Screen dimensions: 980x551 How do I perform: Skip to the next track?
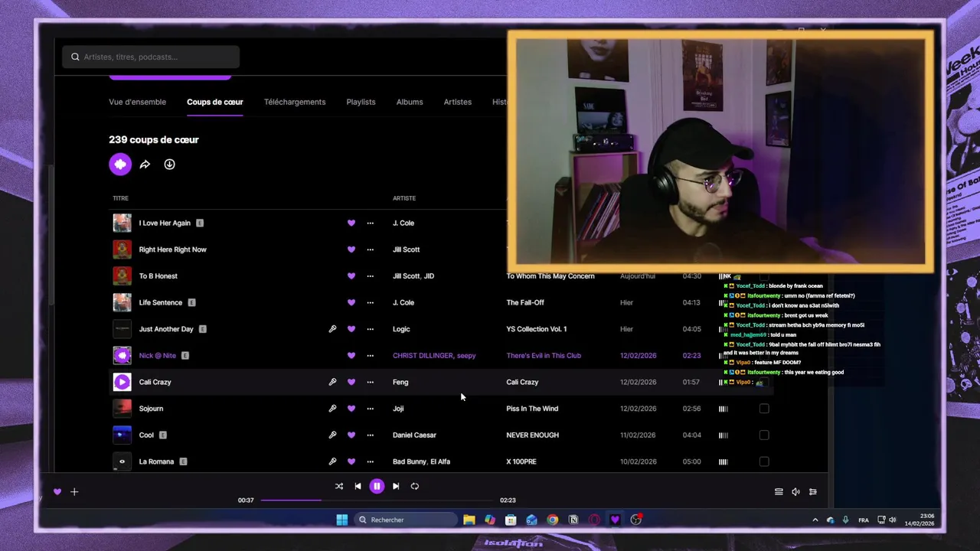point(396,486)
